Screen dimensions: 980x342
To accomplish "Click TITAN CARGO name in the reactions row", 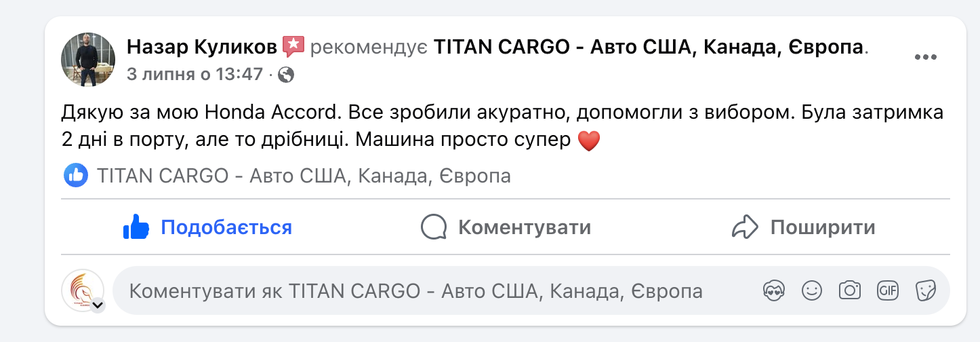I will coord(304,176).
